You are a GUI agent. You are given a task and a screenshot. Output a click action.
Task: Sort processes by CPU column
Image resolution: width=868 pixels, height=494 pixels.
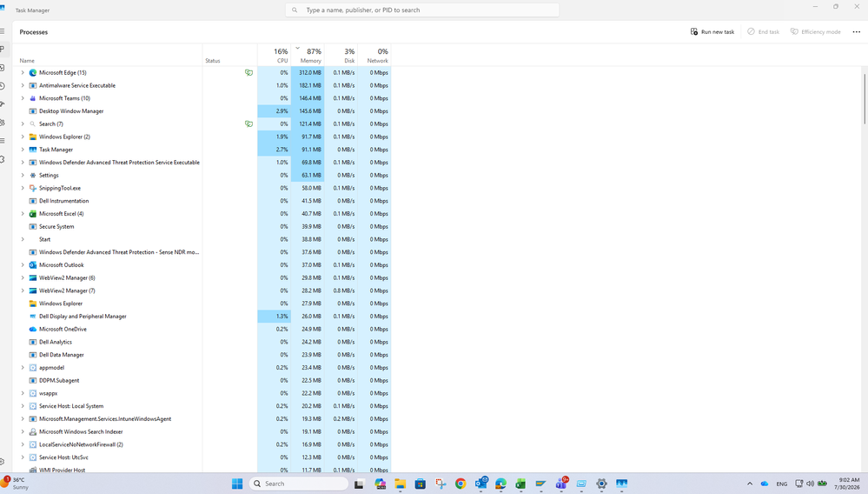[x=274, y=56]
